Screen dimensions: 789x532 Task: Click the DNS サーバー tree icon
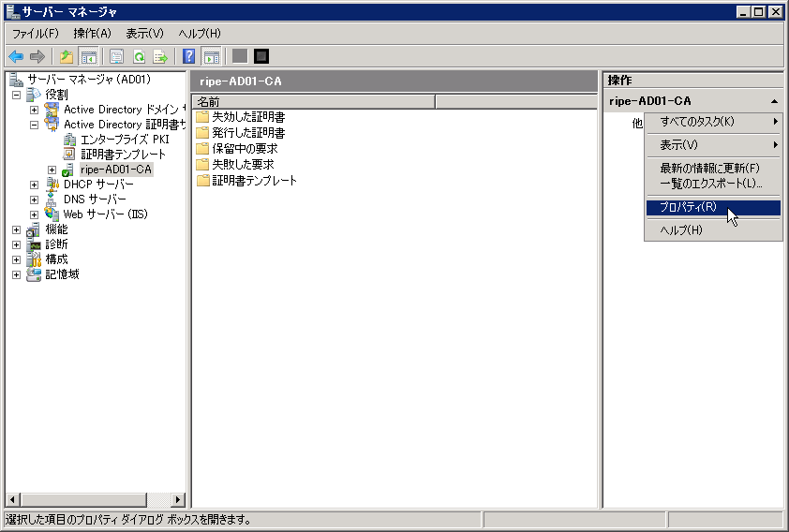(51, 199)
